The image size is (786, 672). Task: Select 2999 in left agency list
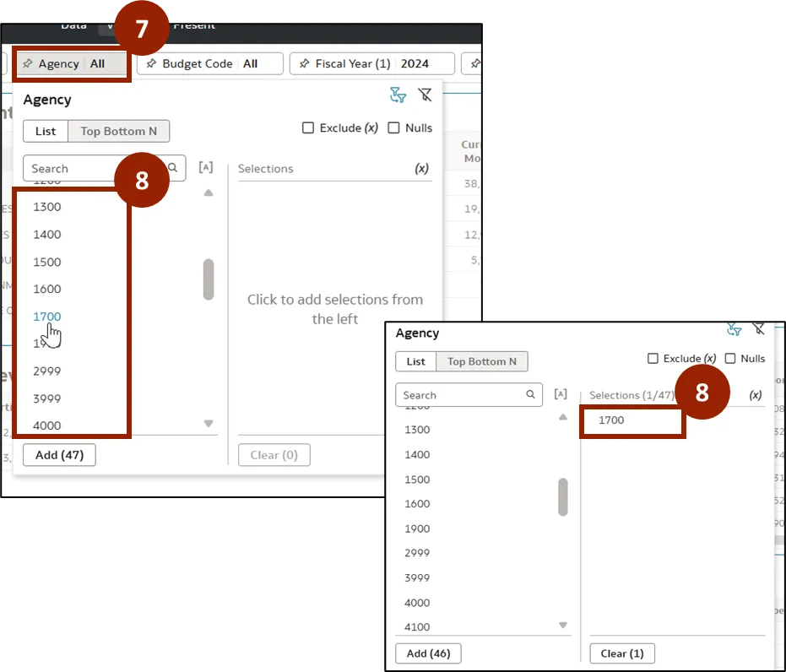pos(47,371)
